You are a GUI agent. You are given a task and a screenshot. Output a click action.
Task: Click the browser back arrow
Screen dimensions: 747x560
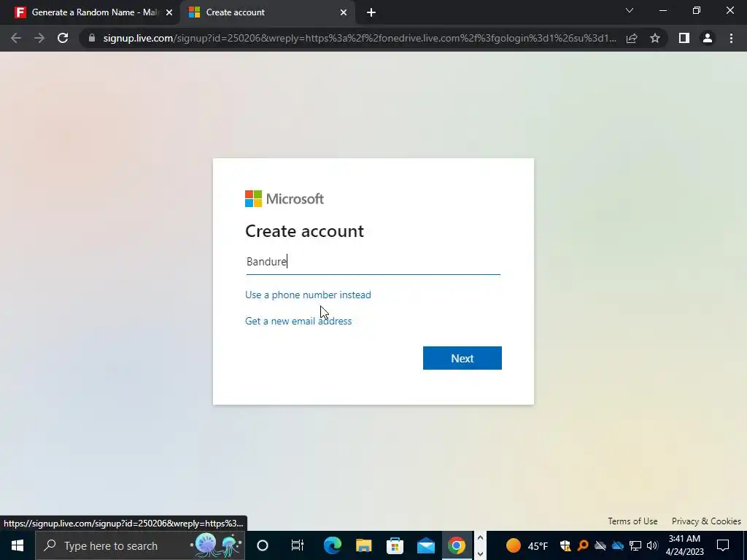click(x=16, y=38)
